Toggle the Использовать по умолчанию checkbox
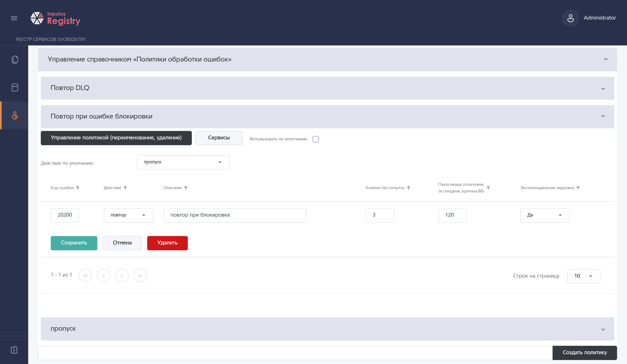This screenshot has height=364, width=627. 315,139
